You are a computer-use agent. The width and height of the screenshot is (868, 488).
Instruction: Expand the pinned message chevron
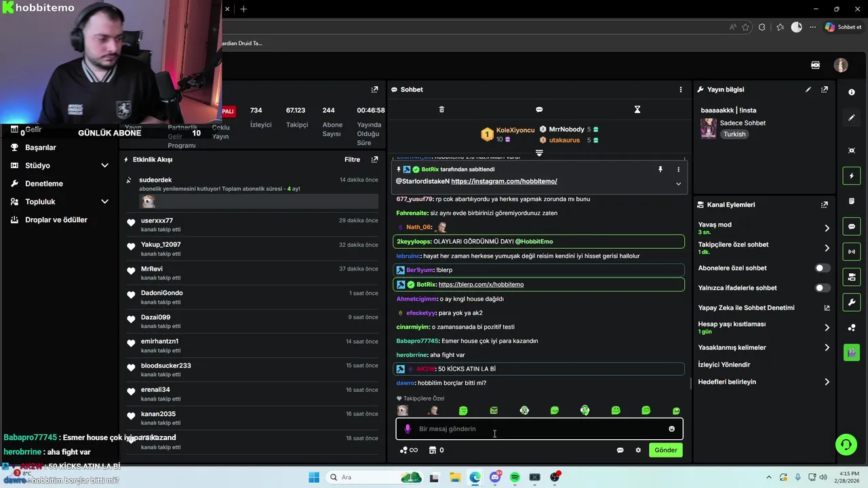point(678,184)
